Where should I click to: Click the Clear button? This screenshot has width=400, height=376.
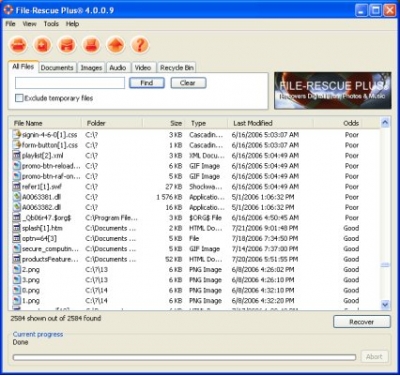(x=188, y=83)
